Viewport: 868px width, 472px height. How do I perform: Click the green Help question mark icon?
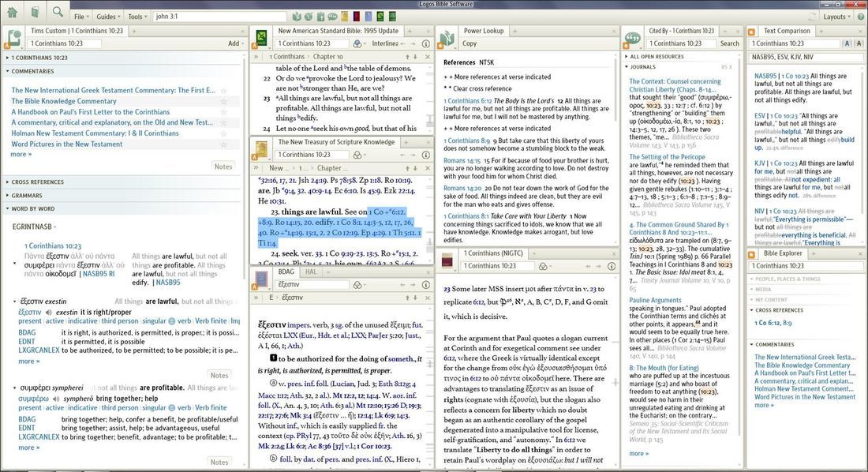[860, 17]
